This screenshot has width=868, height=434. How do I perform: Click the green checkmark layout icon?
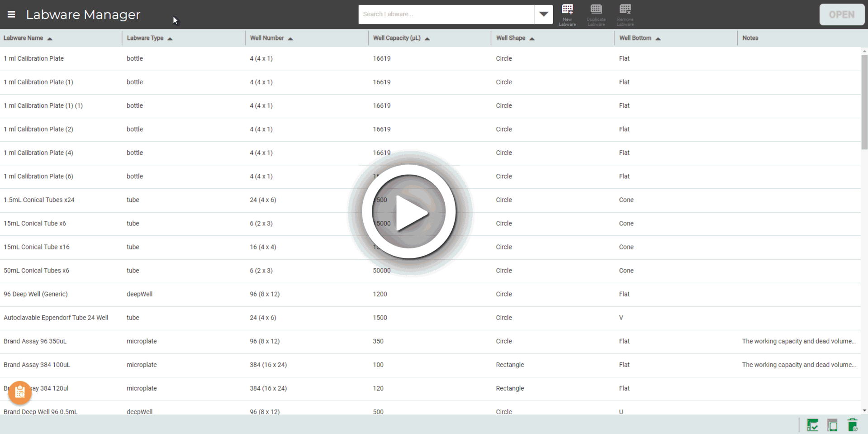click(812, 425)
